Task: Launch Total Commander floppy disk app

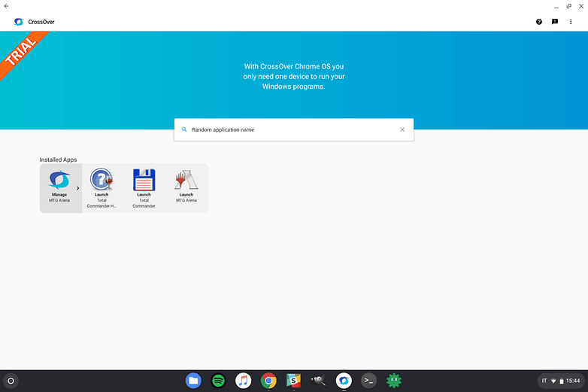Action: (144, 187)
